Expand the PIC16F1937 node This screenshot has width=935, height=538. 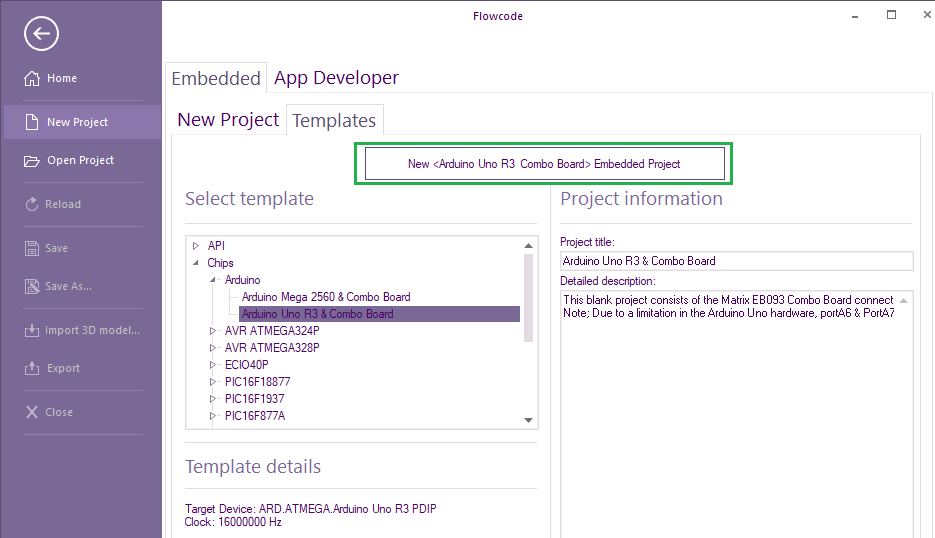212,398
